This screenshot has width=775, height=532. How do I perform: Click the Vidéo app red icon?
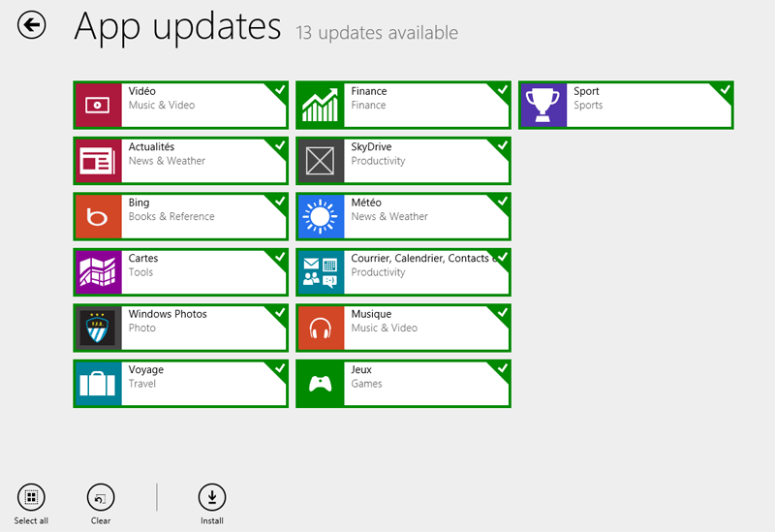98,105
